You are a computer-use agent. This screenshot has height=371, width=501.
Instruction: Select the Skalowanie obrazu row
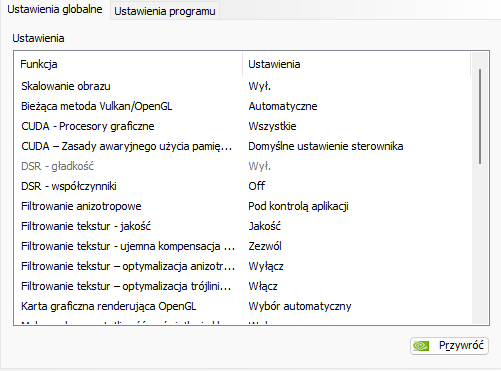coord(243,86)
